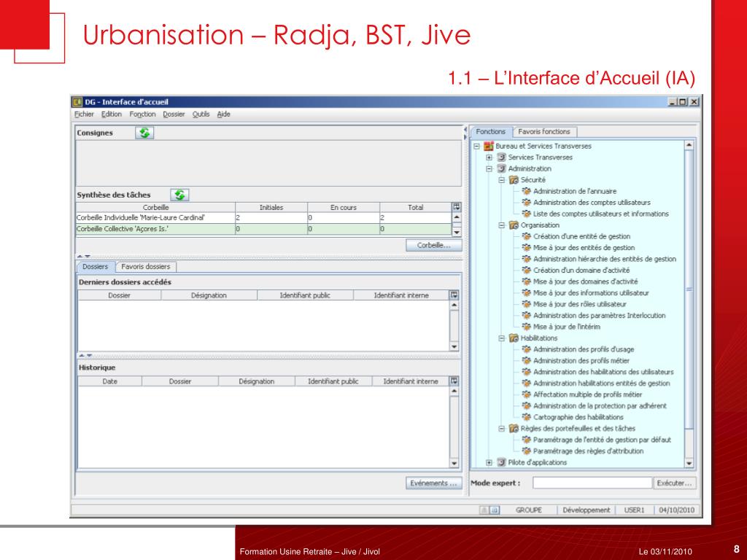Expand the Pilote d'applications node
Image resolution: width=747 pixels, height=560 pixels.
[x=489, y=462]
